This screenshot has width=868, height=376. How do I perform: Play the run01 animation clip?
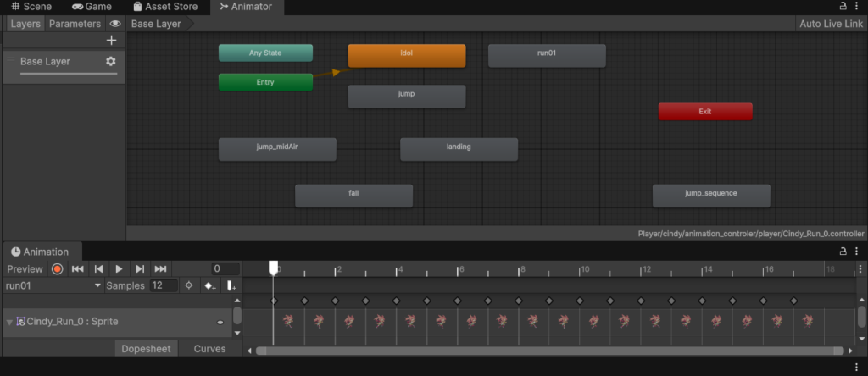point(119,268)
